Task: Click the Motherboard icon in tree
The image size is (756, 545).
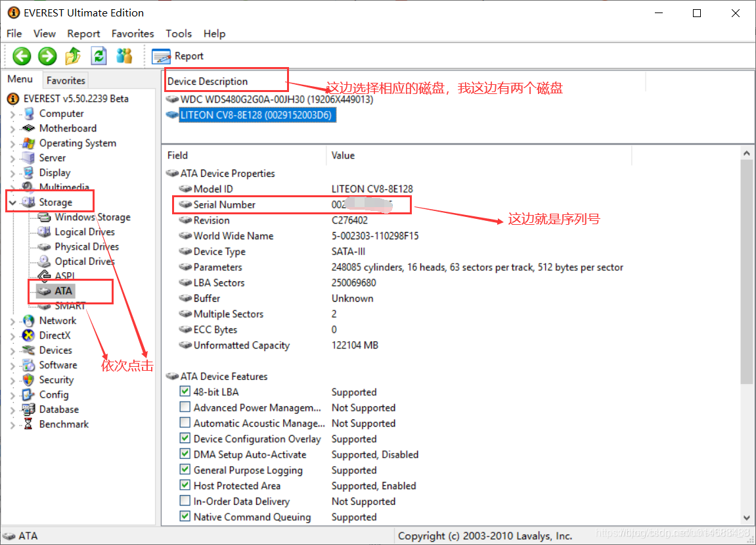Action: [29, 128]
